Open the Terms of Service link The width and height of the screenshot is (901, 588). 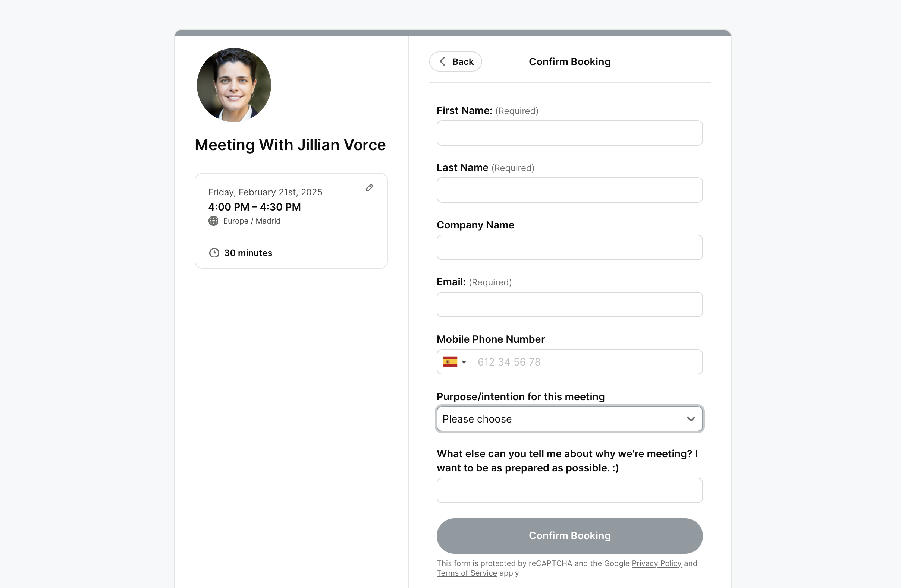(x=467, y=573)
